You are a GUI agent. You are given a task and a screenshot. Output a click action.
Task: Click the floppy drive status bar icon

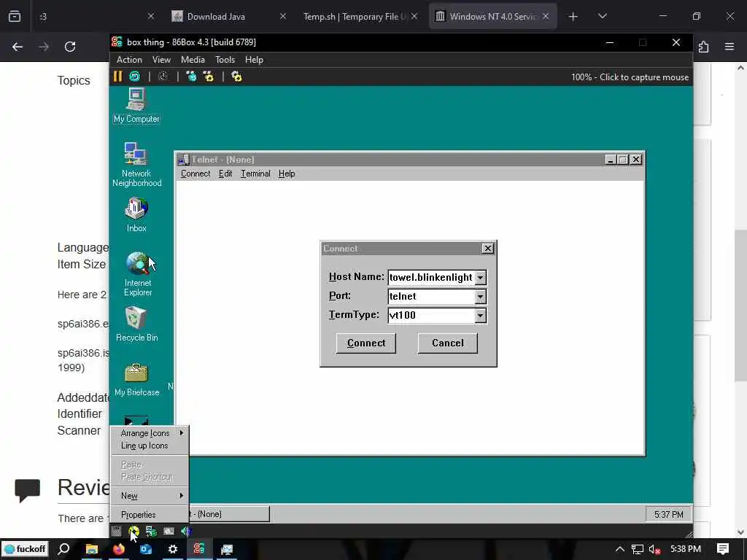click(x=116, y=531)
